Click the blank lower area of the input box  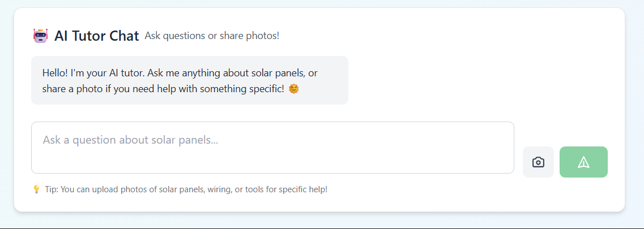pos(272,163)
